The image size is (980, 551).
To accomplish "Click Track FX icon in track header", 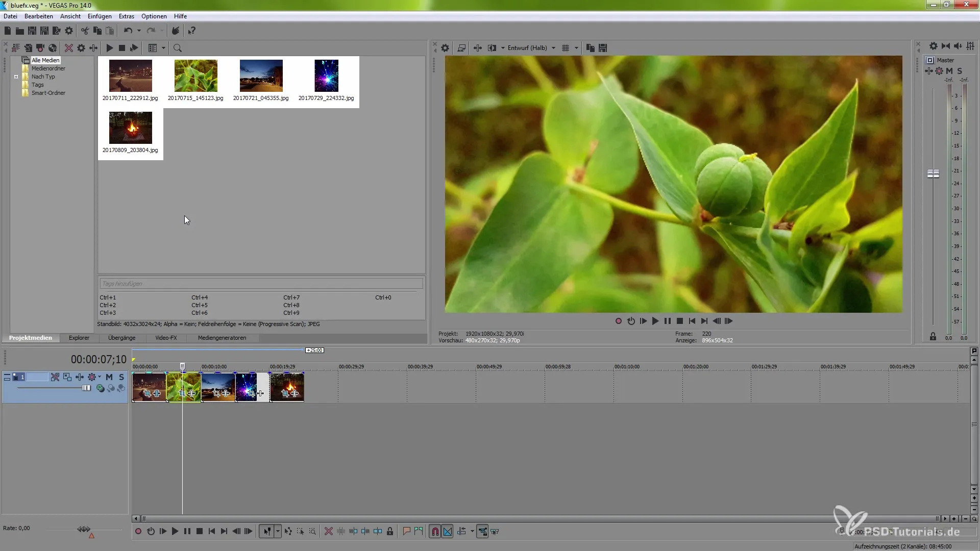I will click(x=79, y=377).
